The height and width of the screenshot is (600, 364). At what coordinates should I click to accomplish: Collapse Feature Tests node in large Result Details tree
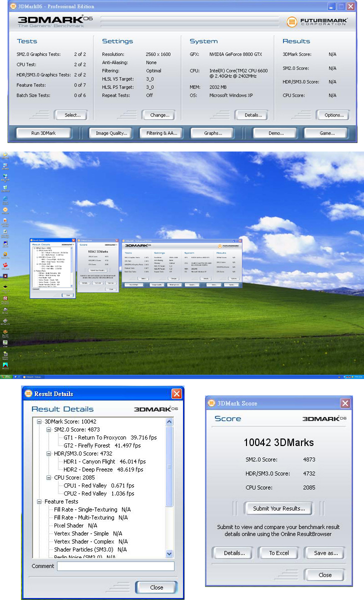coord(39,501)
